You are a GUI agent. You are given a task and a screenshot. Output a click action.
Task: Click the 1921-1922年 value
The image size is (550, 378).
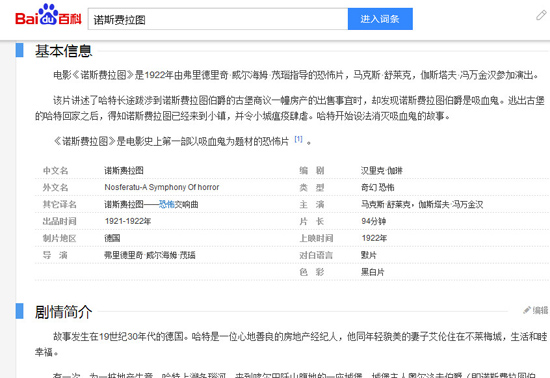(128, 221)
